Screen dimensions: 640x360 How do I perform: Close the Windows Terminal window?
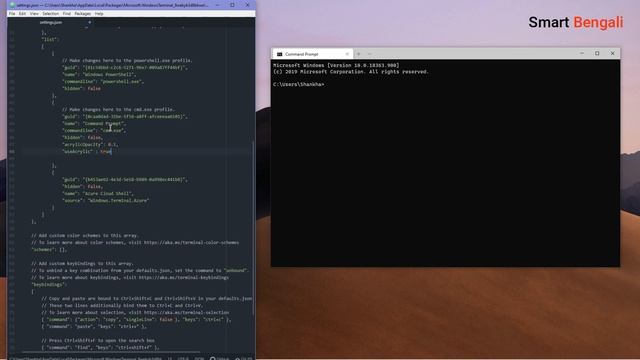612,53
